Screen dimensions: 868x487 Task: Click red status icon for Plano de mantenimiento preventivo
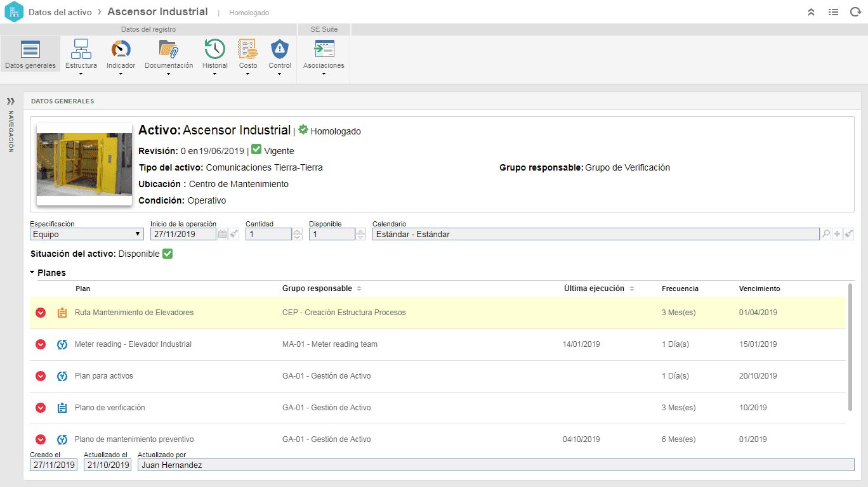41,439
